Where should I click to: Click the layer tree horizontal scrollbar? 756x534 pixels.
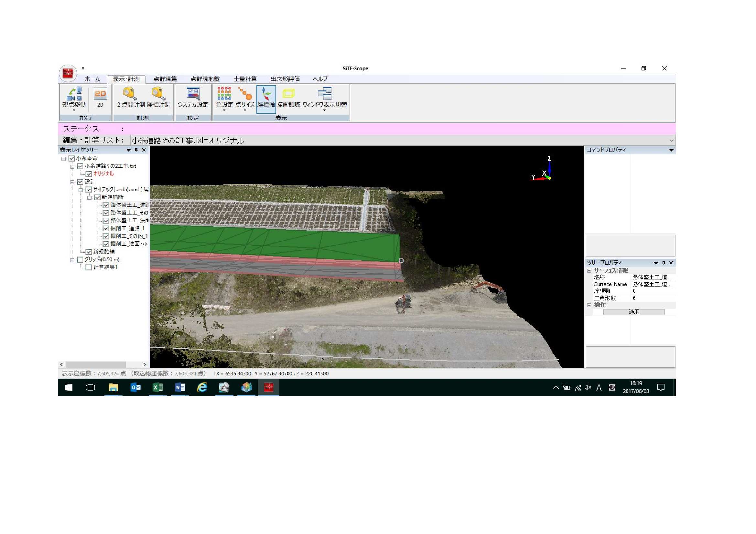click(x=95, y=364)
